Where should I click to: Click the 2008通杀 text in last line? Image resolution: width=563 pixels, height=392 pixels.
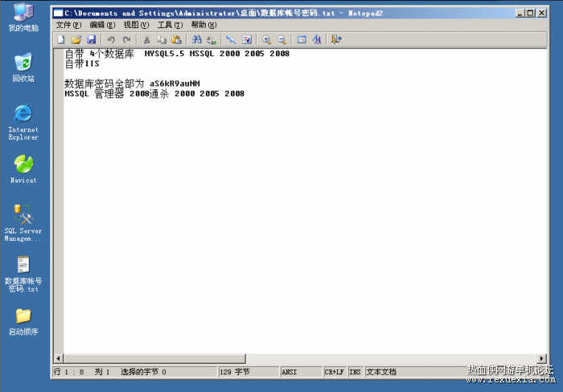pyautogui.click(x=149, y=94)
